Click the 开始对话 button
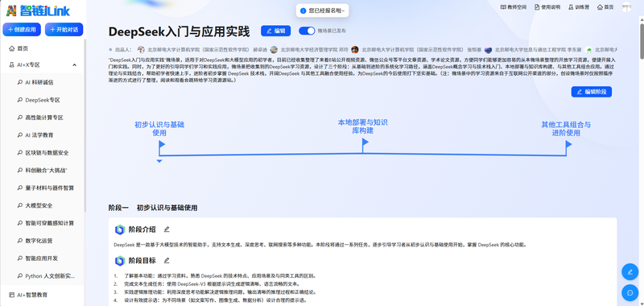 click(64, 30)
